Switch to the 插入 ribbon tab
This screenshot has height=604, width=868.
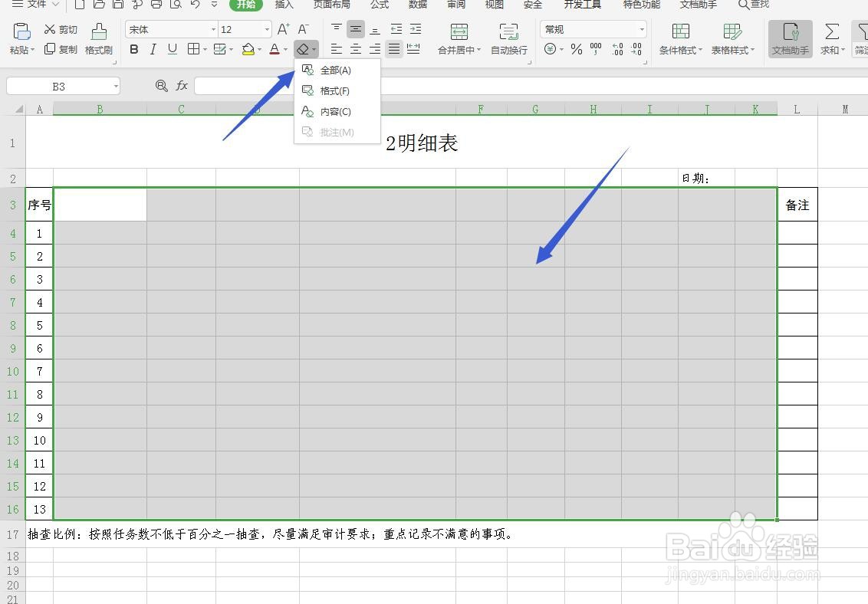coord(284,5)
